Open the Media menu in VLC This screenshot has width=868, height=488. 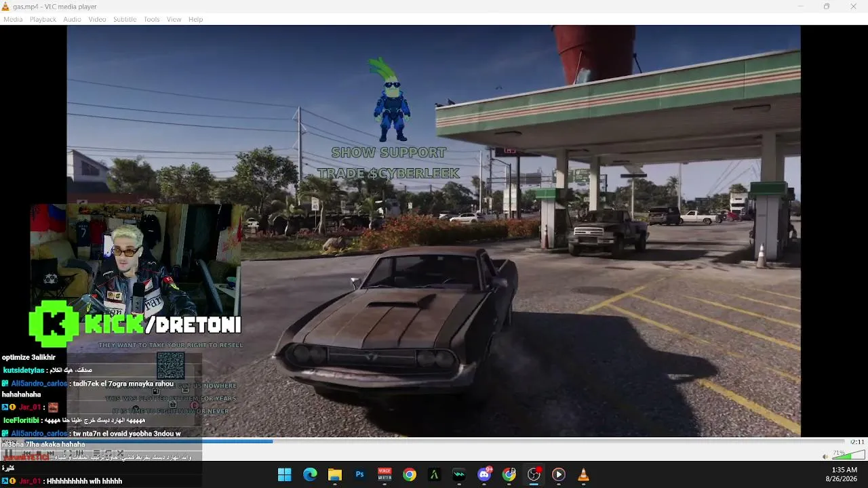click(x=13, y=19)
